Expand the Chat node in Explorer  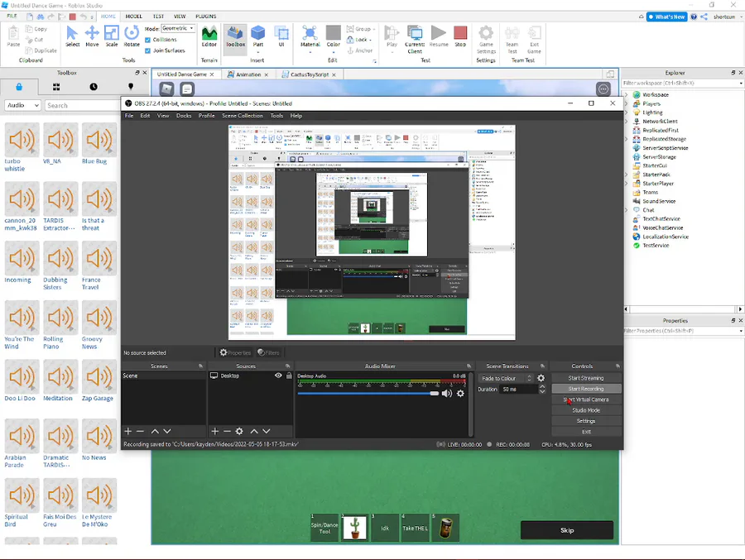[x=627, y=210]
